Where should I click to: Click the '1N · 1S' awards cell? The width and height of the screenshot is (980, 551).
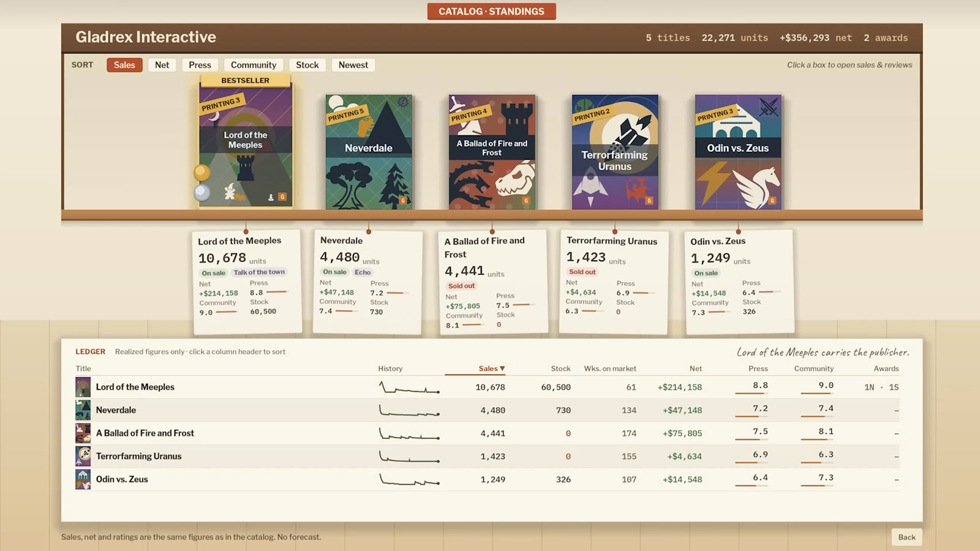pyautogui.click(x=881, y=387)
